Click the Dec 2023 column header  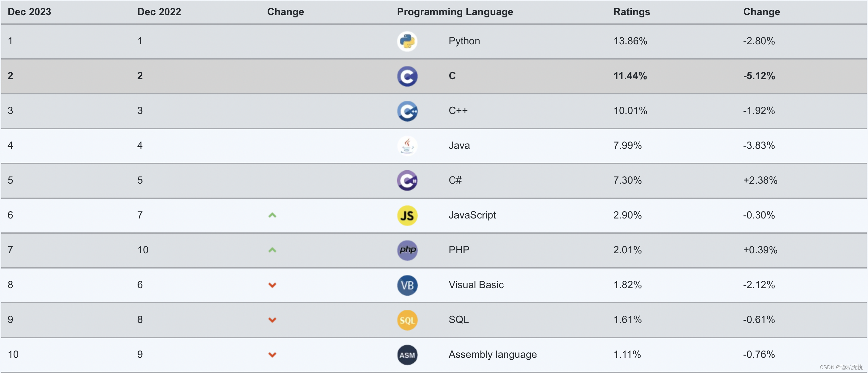29,12
